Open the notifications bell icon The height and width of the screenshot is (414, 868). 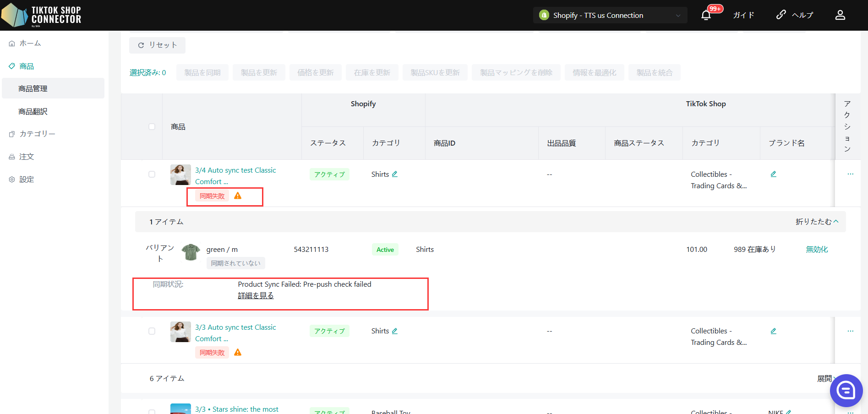706,15
